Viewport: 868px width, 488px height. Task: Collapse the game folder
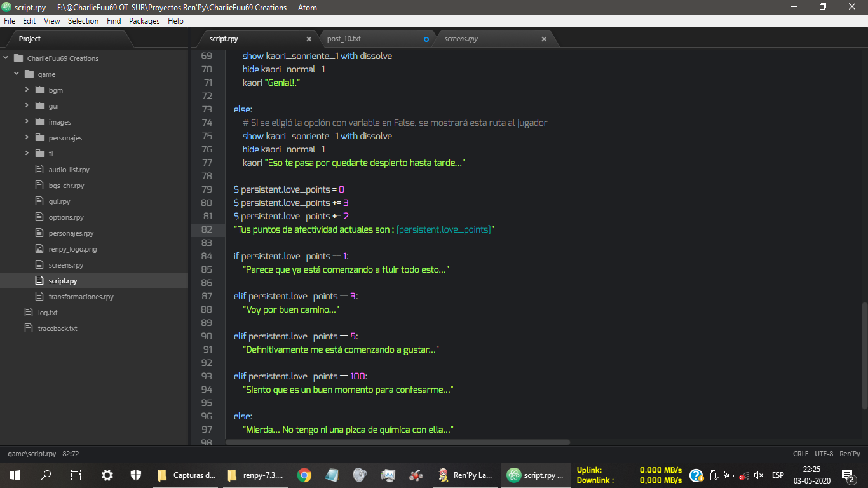point(17,74)
